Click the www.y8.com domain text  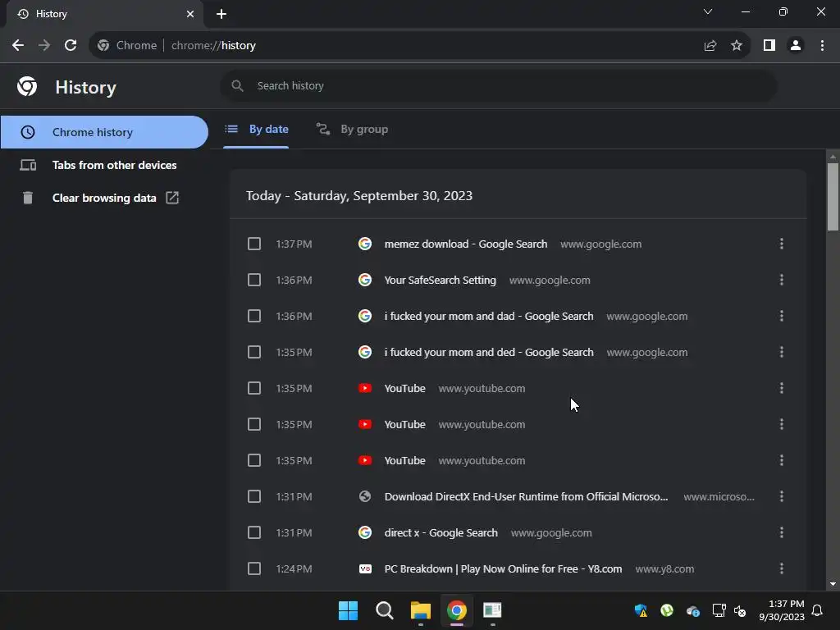pyautogui.click(x=664, y=569)
